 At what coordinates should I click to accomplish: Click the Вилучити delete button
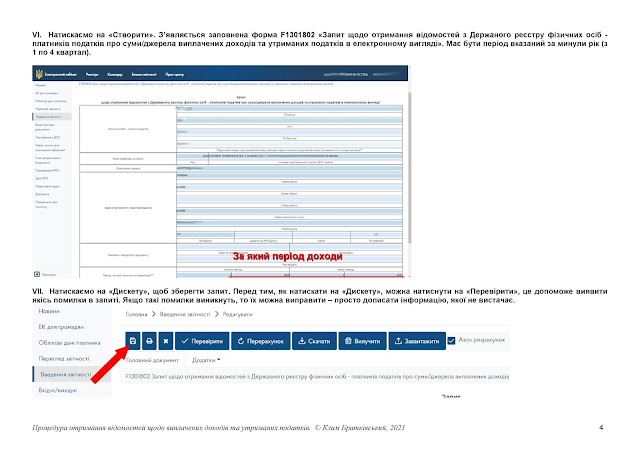coord(362,341)
